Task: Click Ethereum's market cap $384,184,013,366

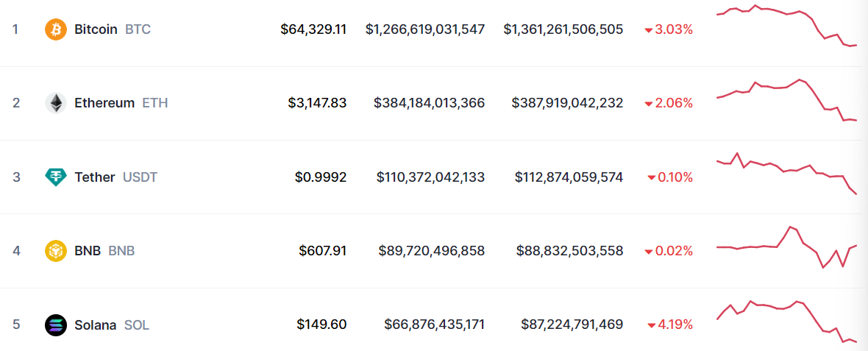Action: coord(429,103)
